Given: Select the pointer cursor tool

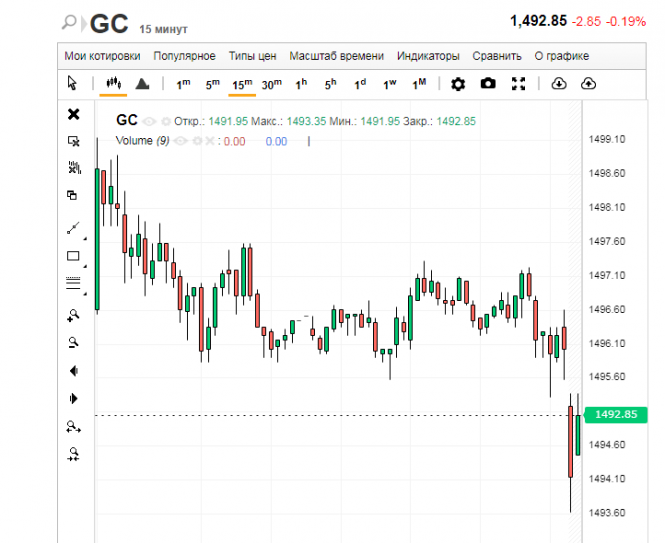Looking at the screenshot, I should [73, 83].
